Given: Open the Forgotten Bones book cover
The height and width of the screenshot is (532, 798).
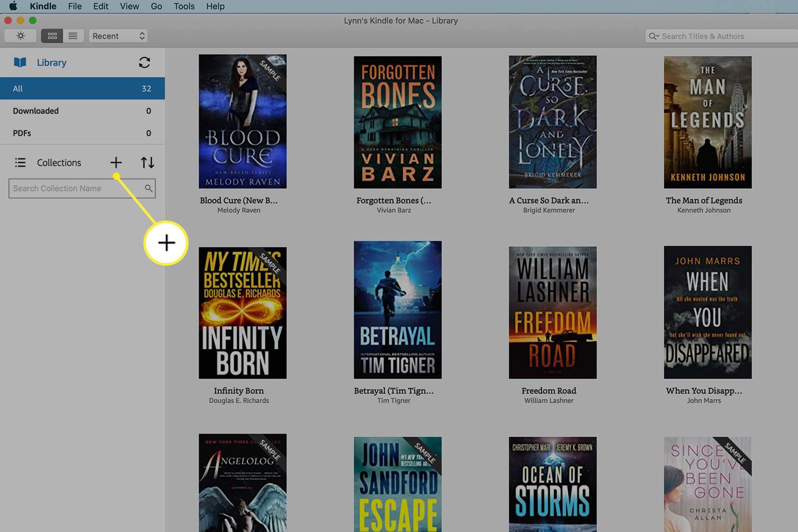Looking at the screenshot, I should tap(398, 122).
